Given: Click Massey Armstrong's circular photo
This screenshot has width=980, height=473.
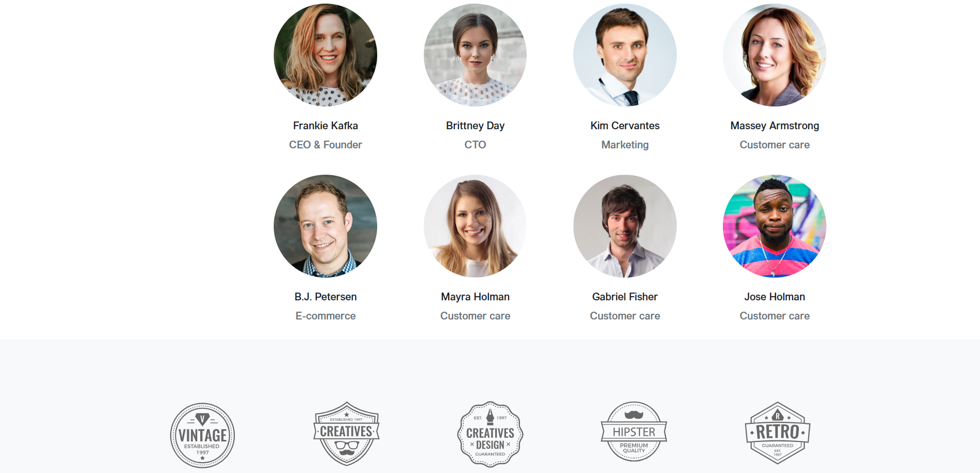Looking at the screenshot, I should coord(775,55).
